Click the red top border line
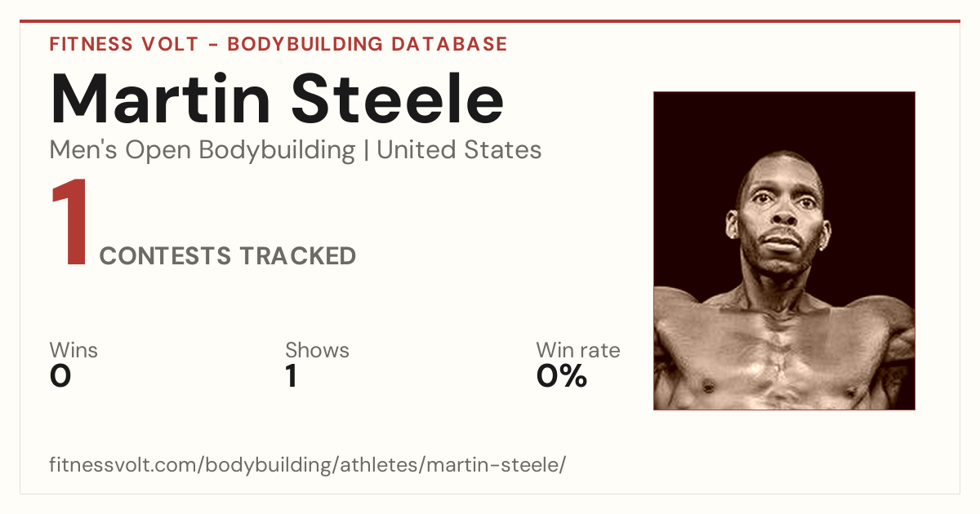This screenshot has height=514, width=980. pos(490,21)
